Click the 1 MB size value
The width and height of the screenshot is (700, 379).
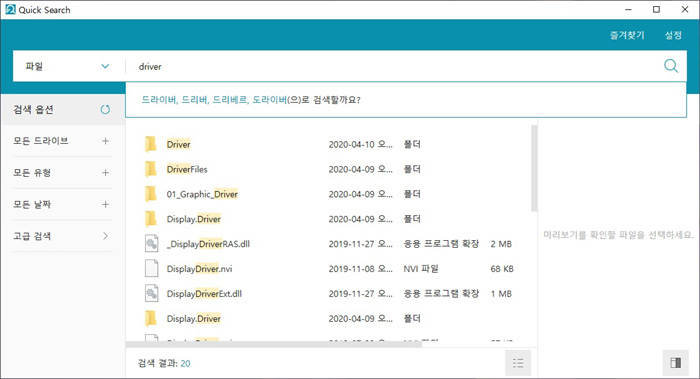point(501,294)
